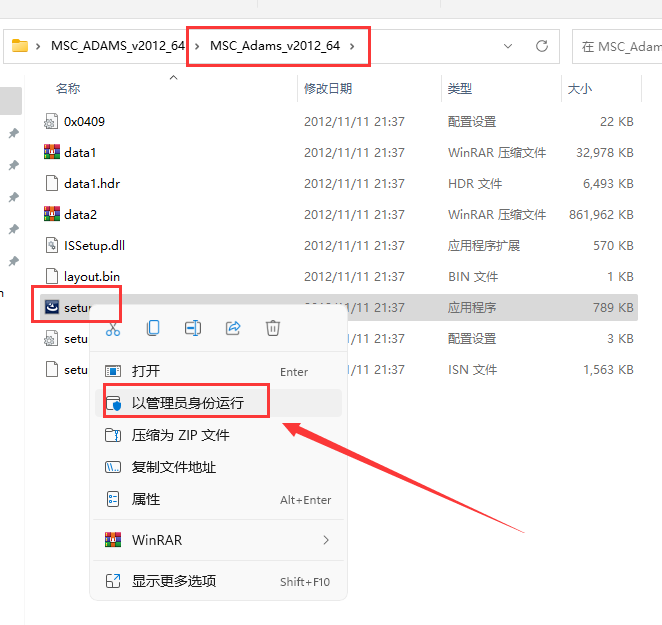Click the 861,962 KB size cell
Viewport: 662px width, 625px height.
pyautogui.click(x=601, y=215)
